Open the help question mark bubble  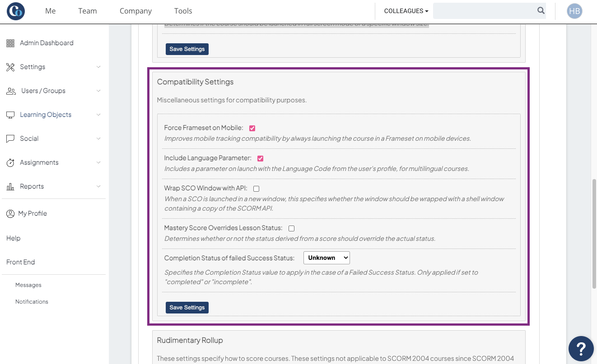(581, 349)
